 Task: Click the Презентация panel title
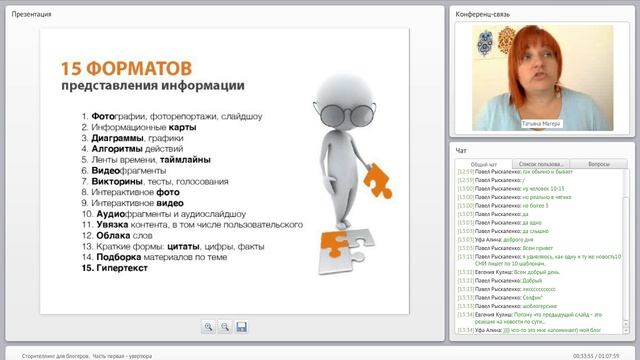(31, 14)
